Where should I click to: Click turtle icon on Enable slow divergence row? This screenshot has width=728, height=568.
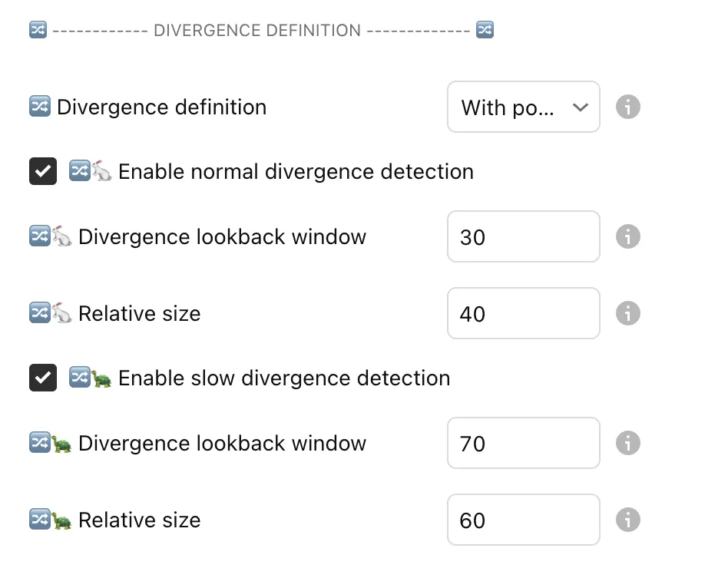pos(102,378)
